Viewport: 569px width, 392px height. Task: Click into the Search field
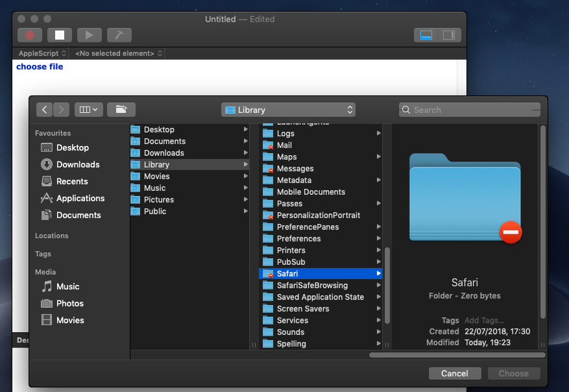point(474,110)
